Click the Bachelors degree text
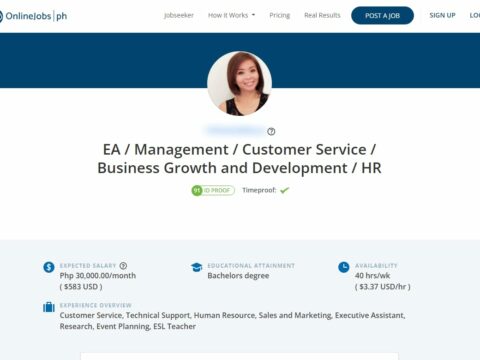The width and height of the screenshot is (480, 360). (238, 276)
